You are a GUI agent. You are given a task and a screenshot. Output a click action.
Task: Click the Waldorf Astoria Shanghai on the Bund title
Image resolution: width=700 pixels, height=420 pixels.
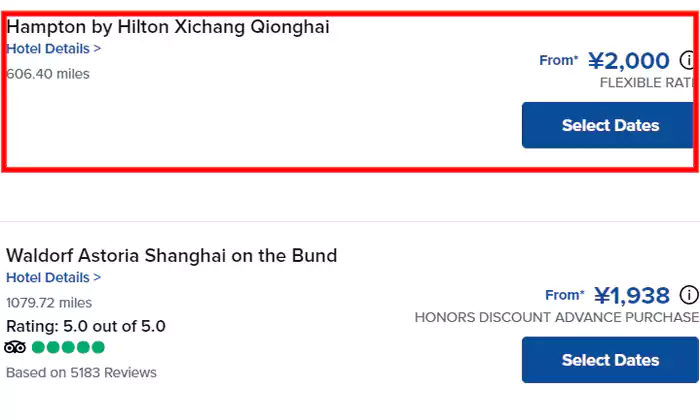172,256
